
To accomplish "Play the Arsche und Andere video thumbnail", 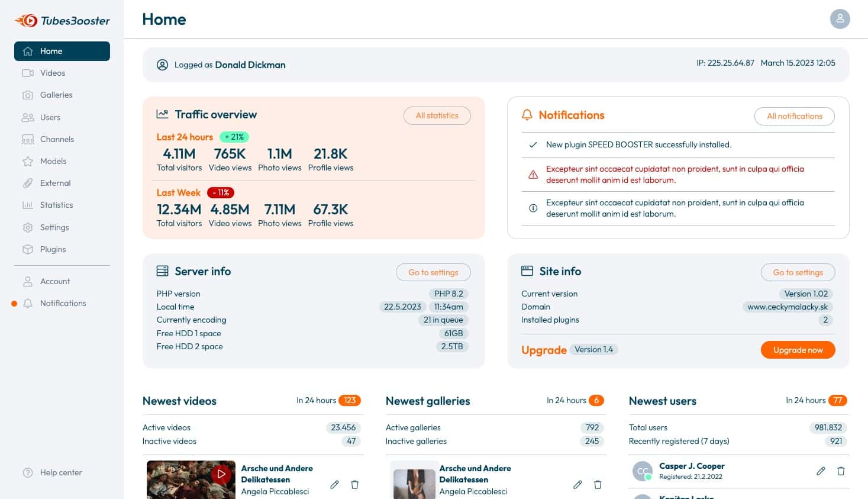I will coord(221,474).
